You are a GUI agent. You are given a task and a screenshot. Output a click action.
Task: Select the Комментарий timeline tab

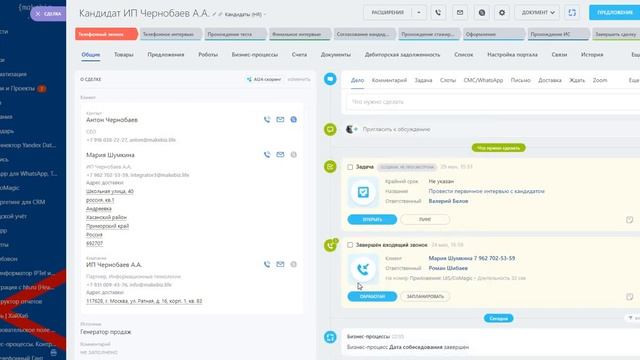click(x=389, y=80)
